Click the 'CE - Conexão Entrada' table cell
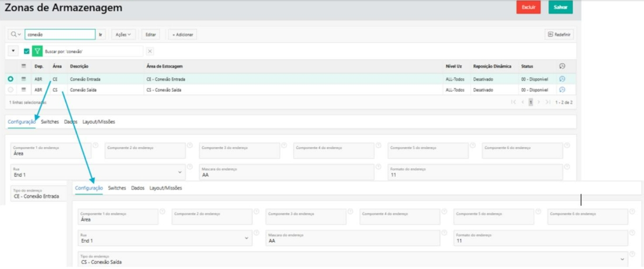The height and width of the screenshot is (269, 644). pos(165,79)
